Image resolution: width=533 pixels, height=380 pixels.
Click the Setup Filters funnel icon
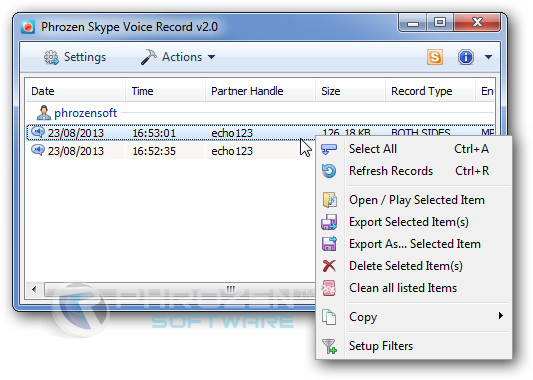[x=329, y=346]
